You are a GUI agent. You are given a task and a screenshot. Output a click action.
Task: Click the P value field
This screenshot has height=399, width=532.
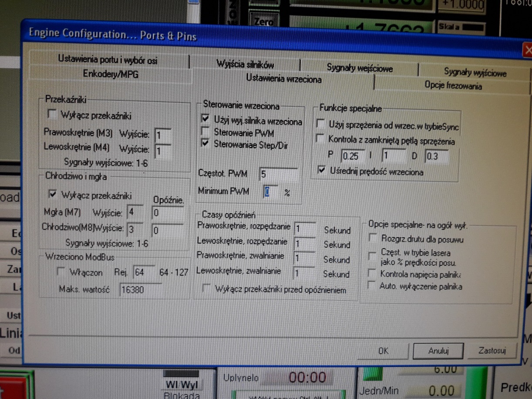click(353, 156)
